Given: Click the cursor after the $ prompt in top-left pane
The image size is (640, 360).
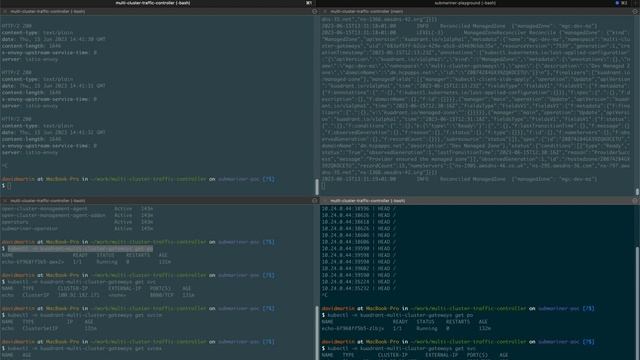Looking at the screenshot, I should [x=9, y=186].
